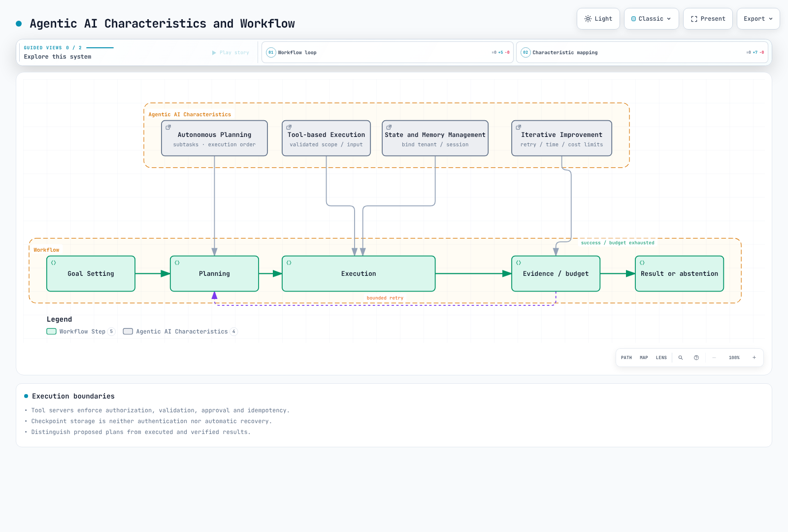Click the 'success / budget exhausted' edge label
Screen dimensions: 788x532
(x=618, y=243)
